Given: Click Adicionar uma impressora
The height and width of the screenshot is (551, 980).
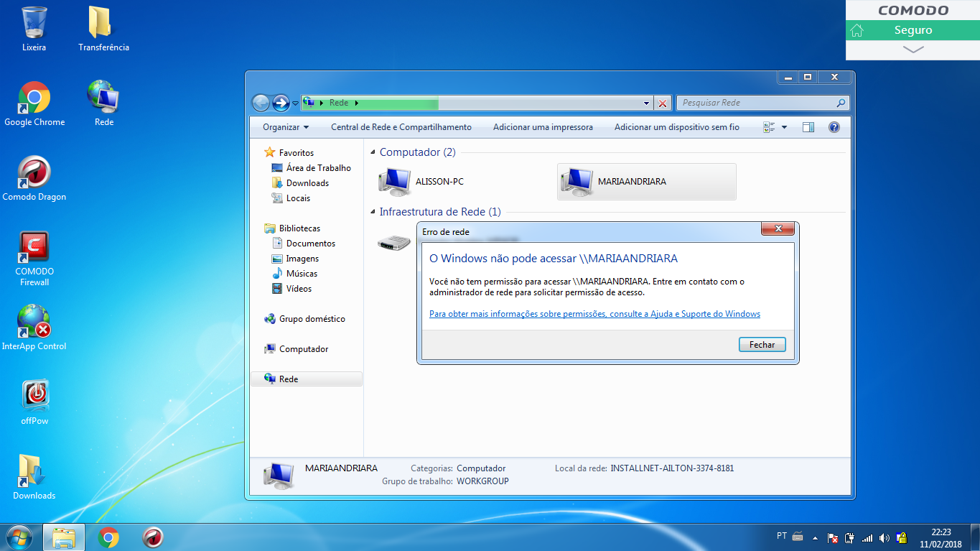Looking at the screenshot, I should coord(543,127).
